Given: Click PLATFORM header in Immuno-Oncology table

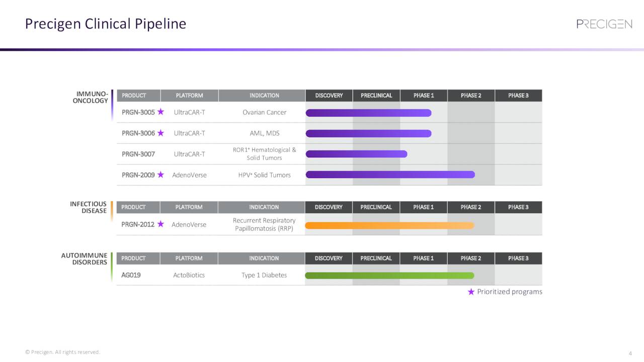Looking at the screenshot, I should click(190, 96).
